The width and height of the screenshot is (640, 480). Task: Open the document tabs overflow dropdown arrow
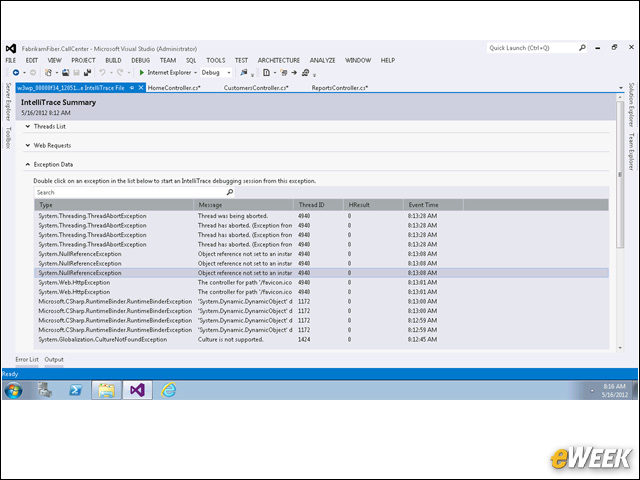621,88
